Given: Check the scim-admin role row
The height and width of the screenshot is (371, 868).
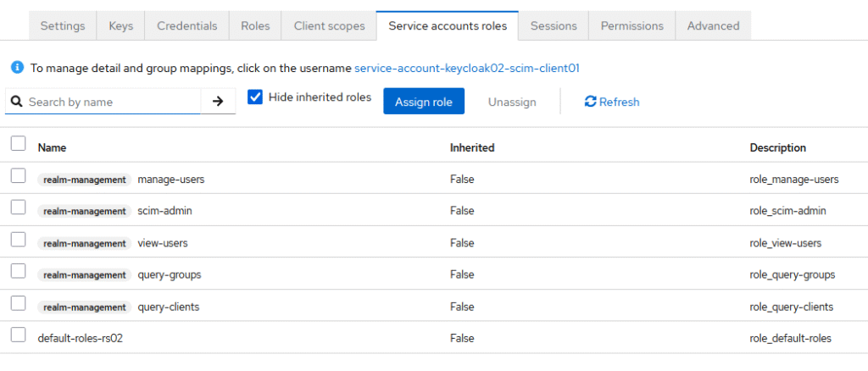Looking at the screenshot, I should (18, 208).
